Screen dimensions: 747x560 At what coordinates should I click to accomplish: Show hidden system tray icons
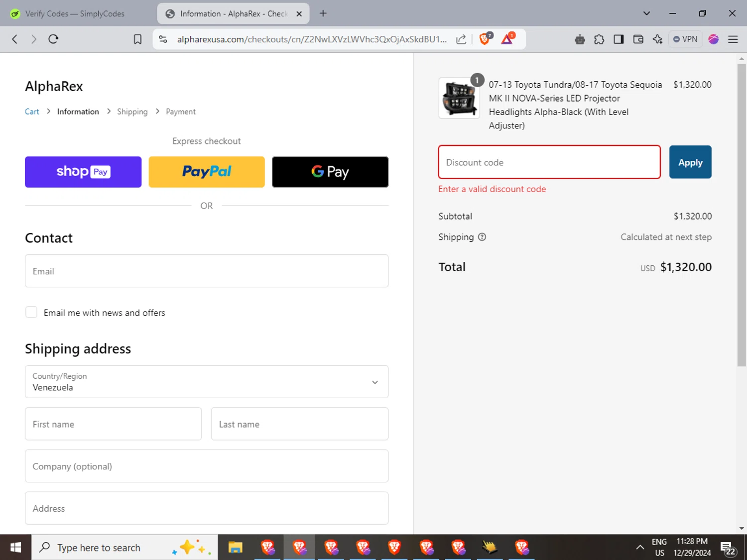pyautogui.click(x=640, y=548)
